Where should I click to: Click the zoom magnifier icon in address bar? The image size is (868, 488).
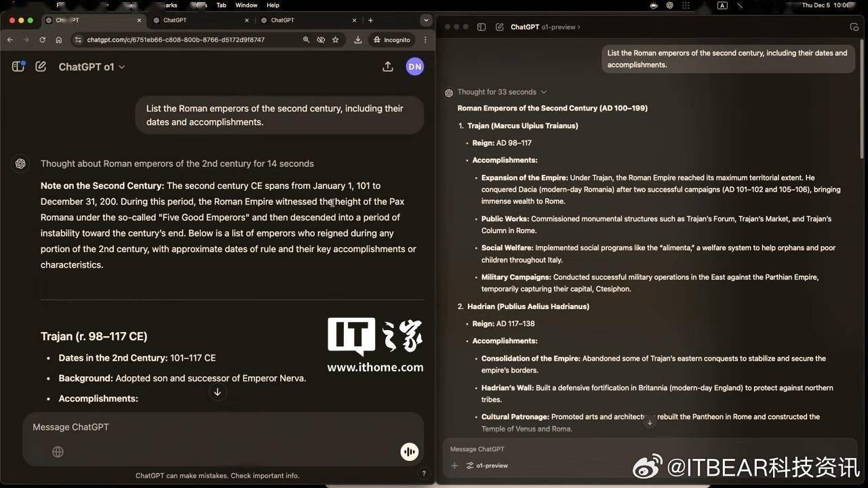(x=307, y=40)
